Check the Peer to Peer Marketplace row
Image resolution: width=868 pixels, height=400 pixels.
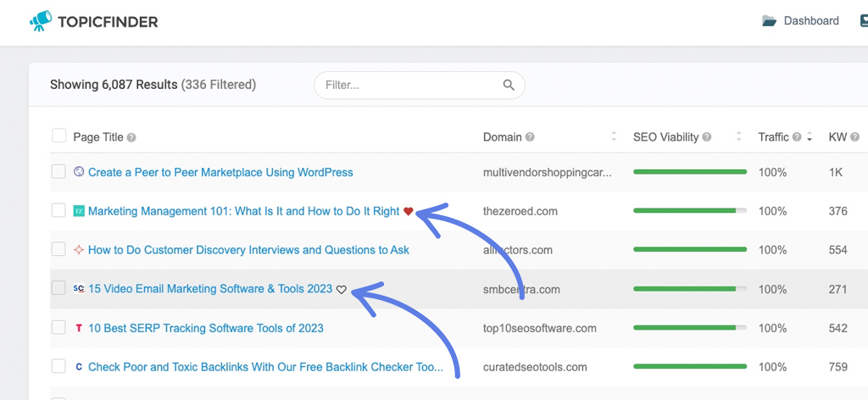coord(58,171)
